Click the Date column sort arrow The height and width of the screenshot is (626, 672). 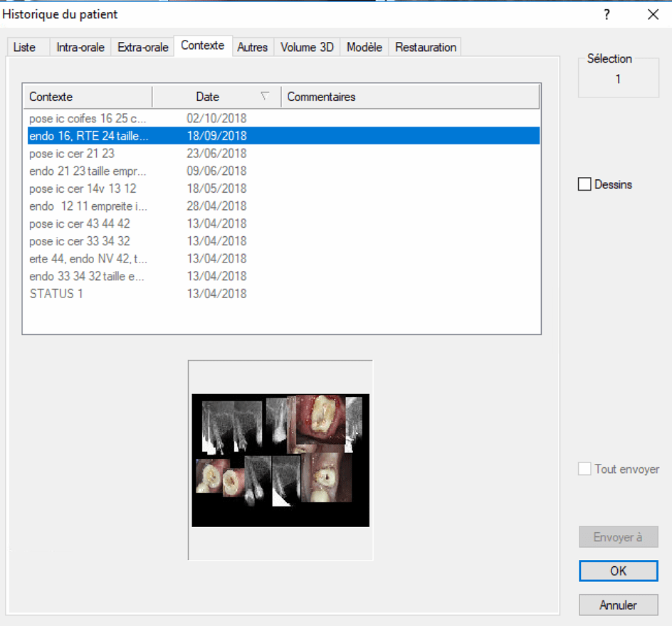265,96
